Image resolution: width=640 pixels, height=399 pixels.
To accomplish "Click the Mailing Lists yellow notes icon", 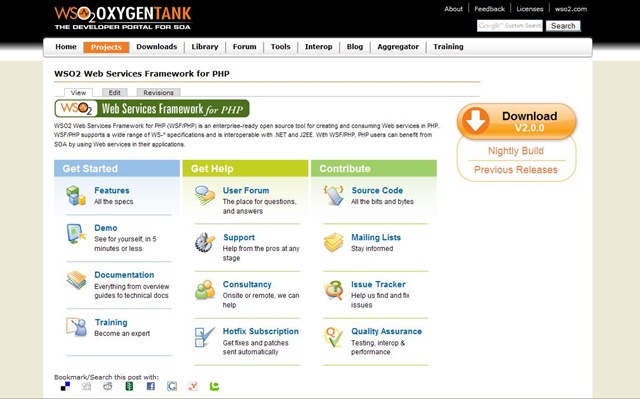I will point(333,242).
